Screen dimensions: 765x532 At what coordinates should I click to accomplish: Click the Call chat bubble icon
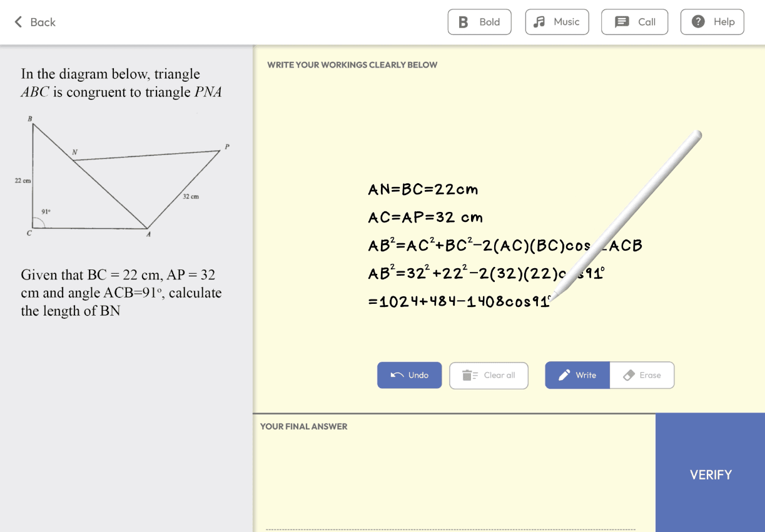pos(622,22)
